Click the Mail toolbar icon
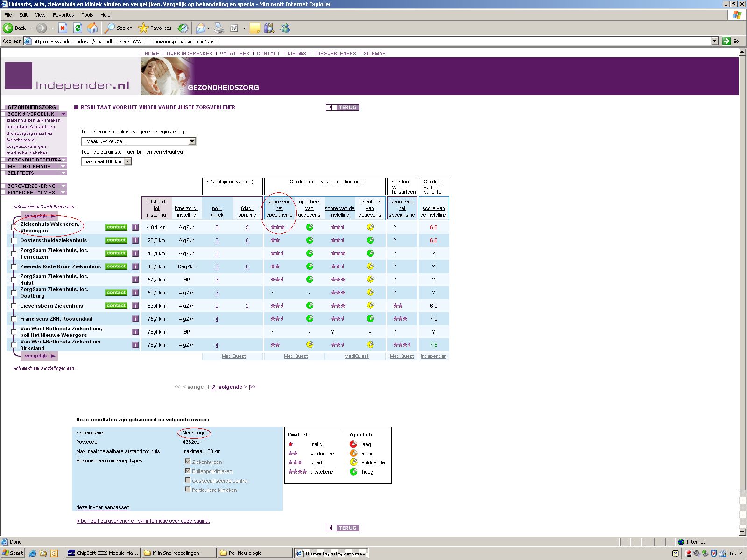 pyautogui.click(x=201, y=28)
